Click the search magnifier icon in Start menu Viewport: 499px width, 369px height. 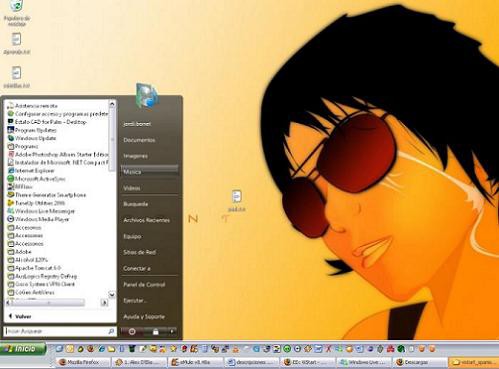pos(111,331)
